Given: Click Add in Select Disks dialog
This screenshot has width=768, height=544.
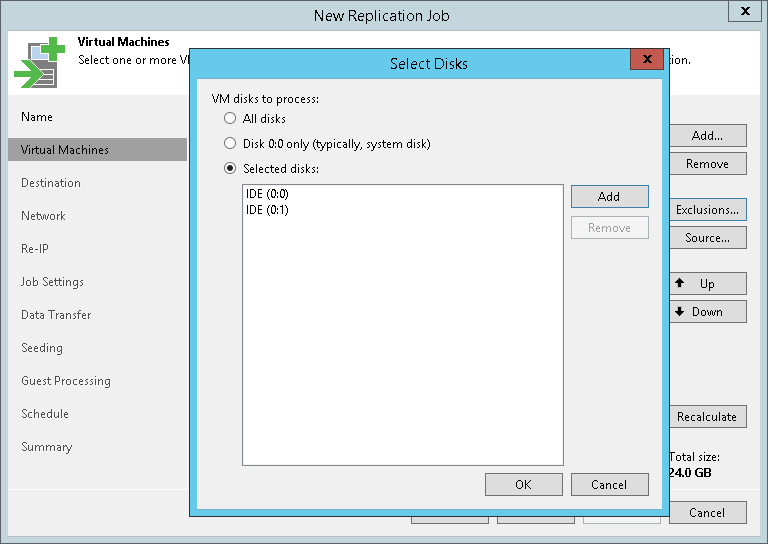Looking at the screenshot, I should (609, 196).
